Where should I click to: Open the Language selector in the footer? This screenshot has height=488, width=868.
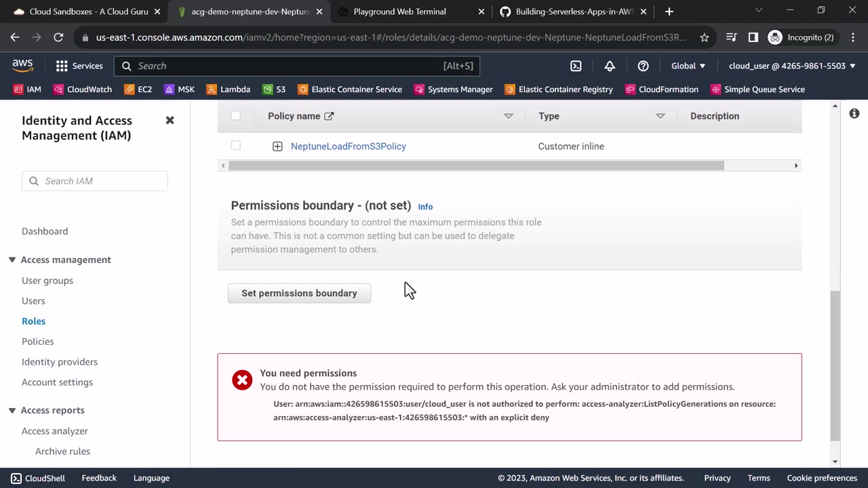coord(151,478)
